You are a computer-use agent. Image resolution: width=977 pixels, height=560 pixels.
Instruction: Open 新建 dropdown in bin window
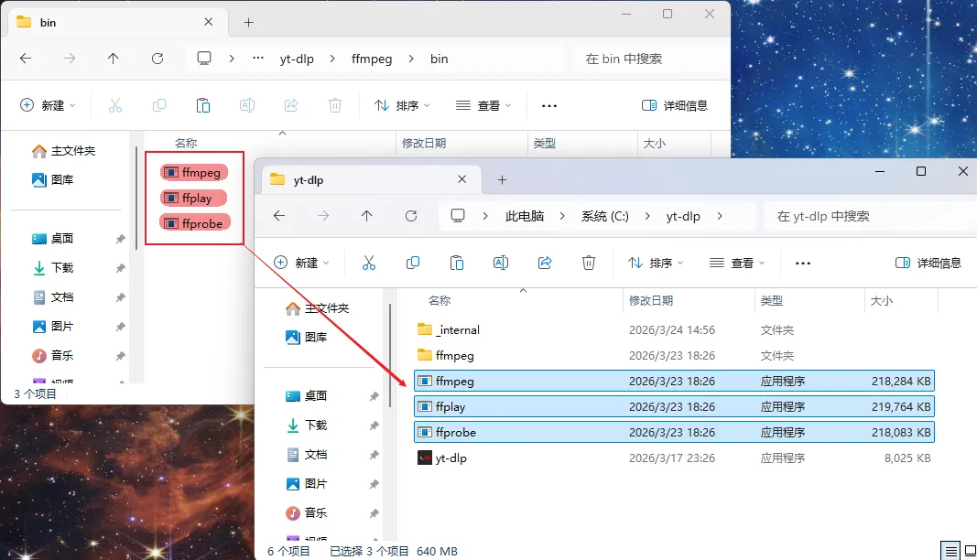[x=48, y=105]
